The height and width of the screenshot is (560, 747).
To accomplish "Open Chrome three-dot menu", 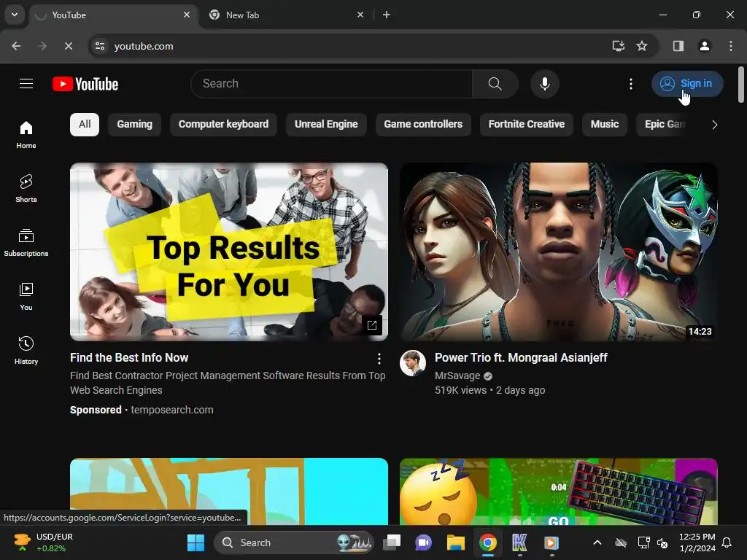I will (731, 46).
